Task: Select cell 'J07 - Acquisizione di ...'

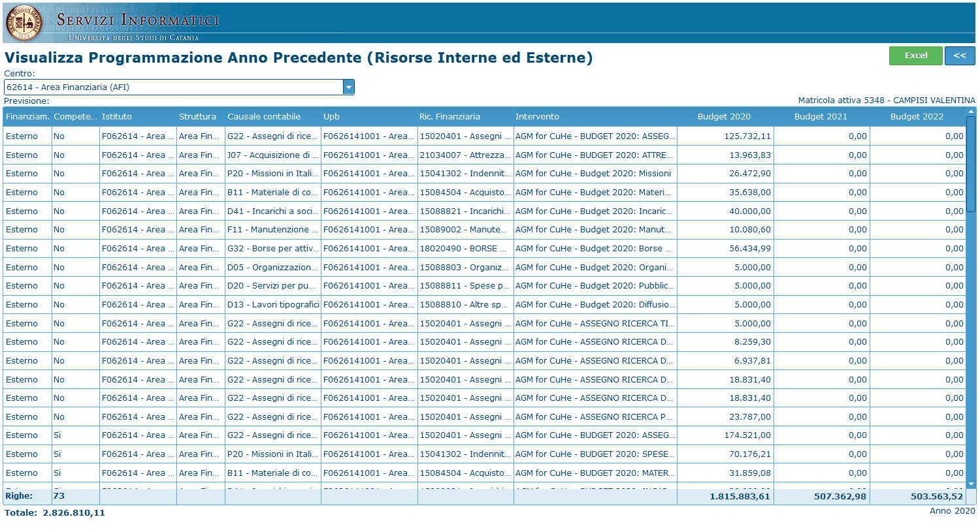Action: pyautogui.click(x=273, y=155)
